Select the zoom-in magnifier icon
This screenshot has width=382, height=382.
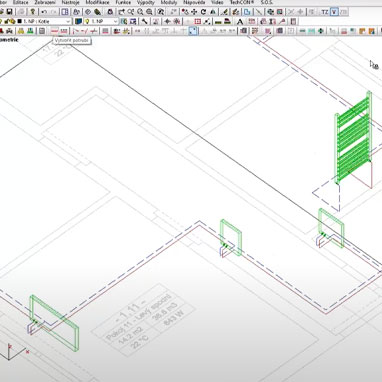coord(140,12)
